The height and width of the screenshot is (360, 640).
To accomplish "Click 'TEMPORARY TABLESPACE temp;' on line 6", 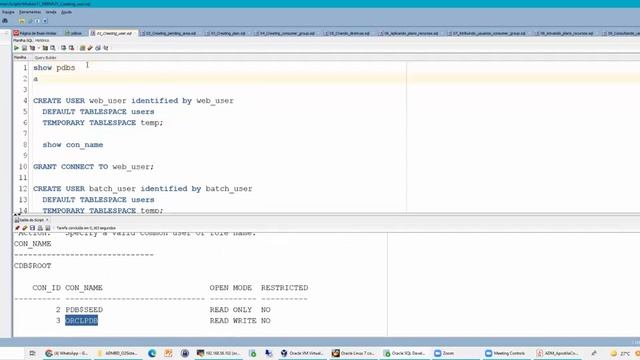I will [x=102, y=123].
